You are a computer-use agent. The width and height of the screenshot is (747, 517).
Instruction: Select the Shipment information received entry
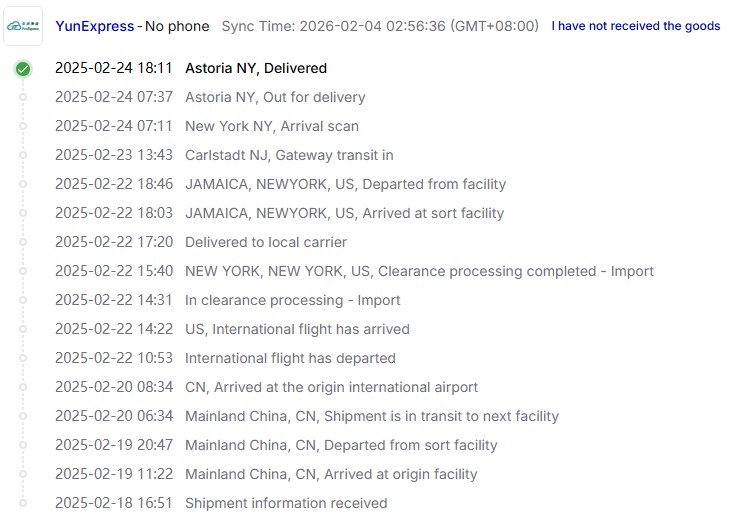point(286,504)
